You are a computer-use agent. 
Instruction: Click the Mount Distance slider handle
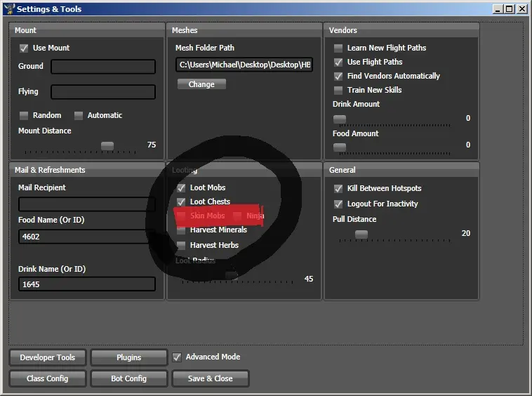[107, 146]
